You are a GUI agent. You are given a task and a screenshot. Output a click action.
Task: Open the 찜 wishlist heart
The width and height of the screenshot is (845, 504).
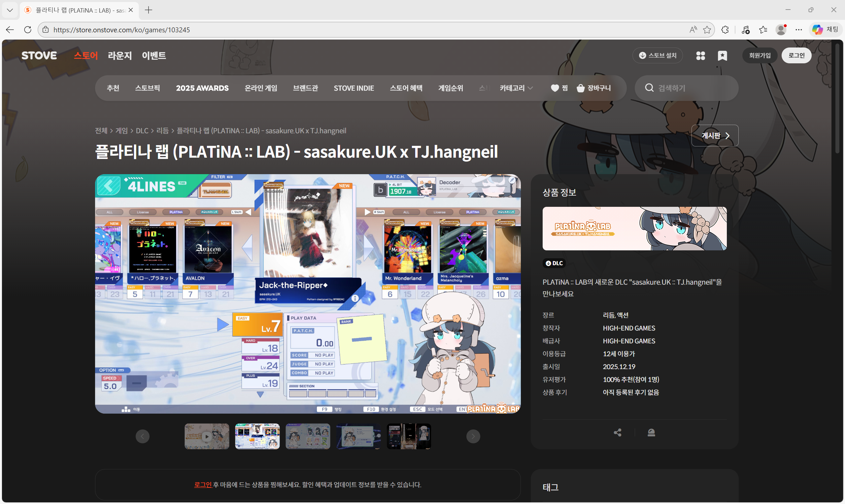559,88
